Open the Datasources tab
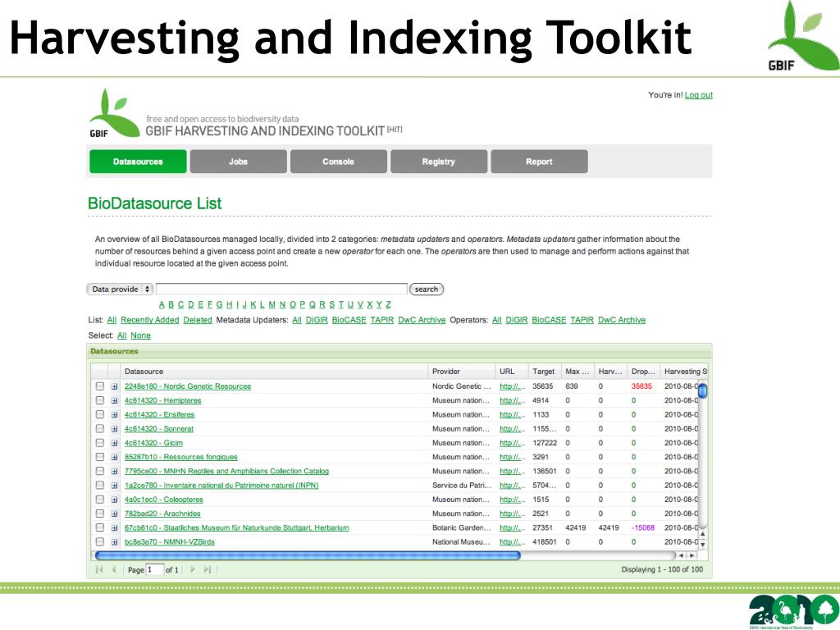This screenshot has height=630, width=840. click(x=138, y=162)
